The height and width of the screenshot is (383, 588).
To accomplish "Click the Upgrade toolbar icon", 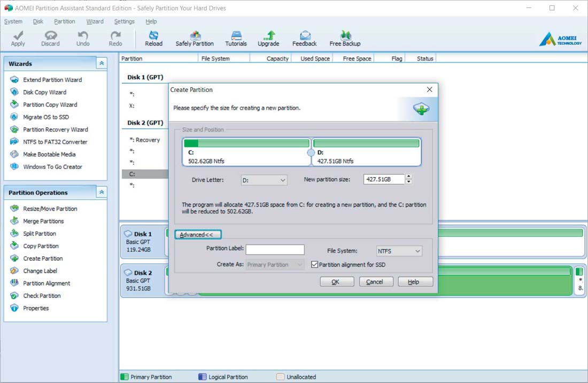I will (268, 39).
